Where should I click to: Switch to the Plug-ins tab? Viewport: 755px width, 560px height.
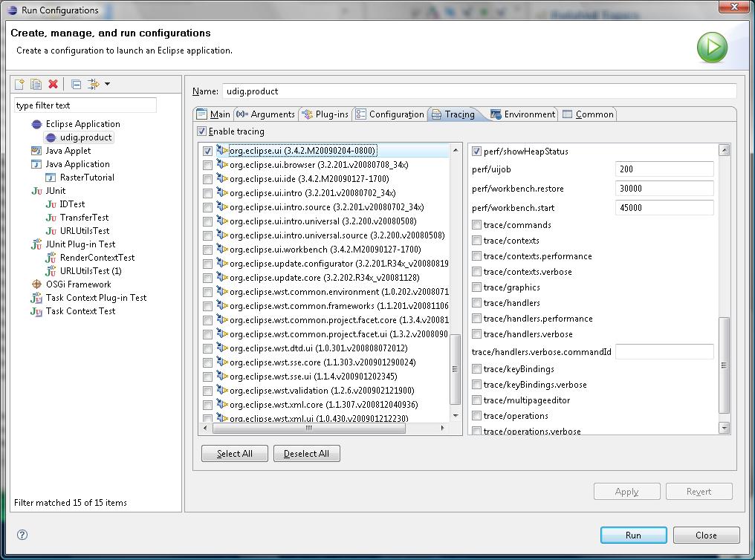pyautogui.click(x=325, y=114)
